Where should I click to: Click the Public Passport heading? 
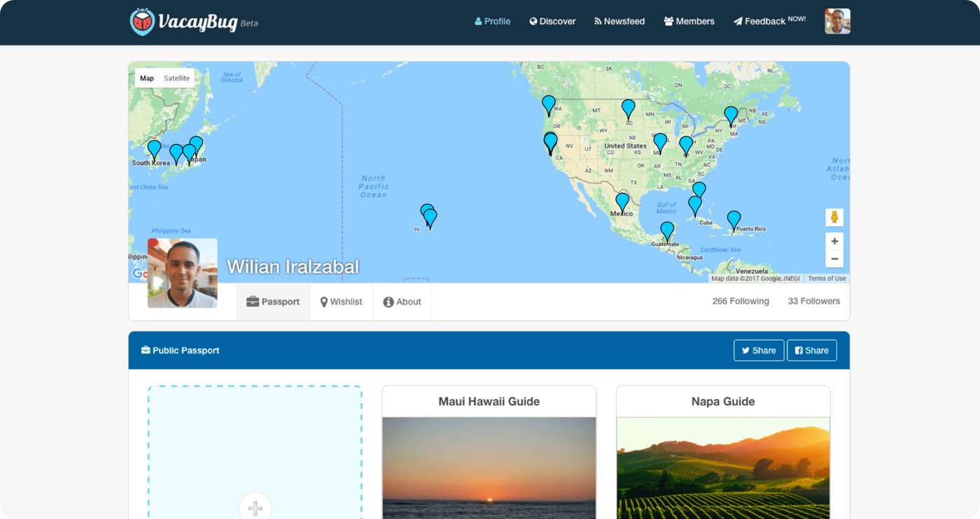181,350
